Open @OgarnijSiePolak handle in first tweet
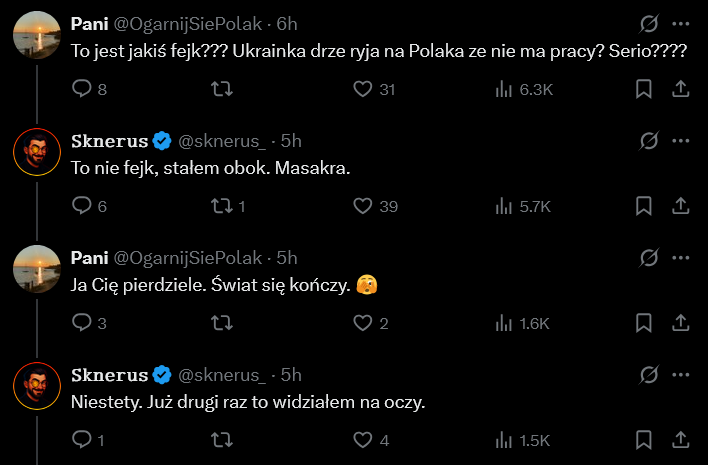708x465 pixels. [x=187, y=24]
